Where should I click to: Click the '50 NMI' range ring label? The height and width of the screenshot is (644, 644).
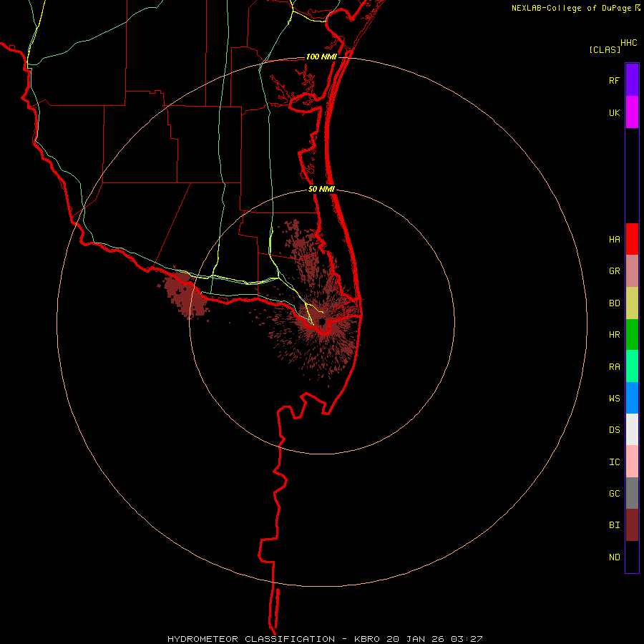pyautogui.click(x=321, y=190)
